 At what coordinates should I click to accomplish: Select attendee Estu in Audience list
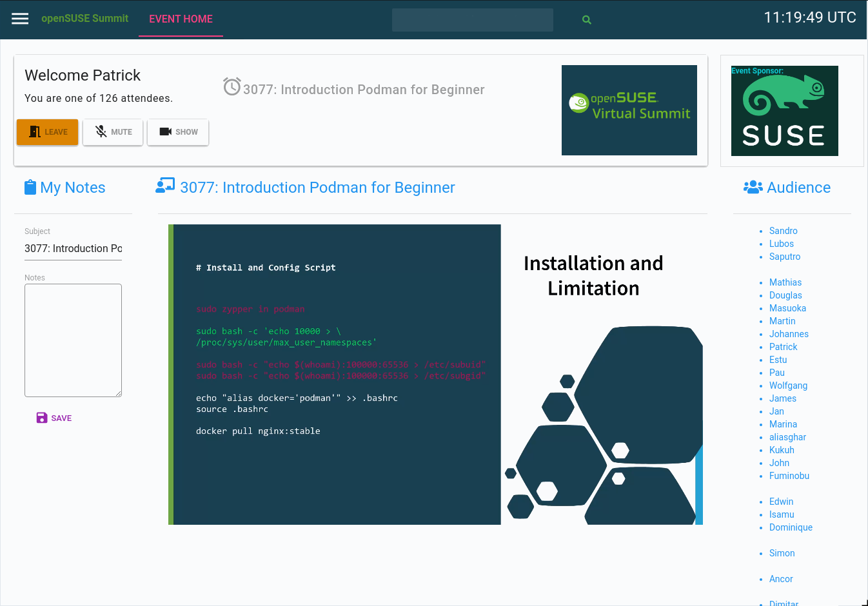(x=778, y=360)
